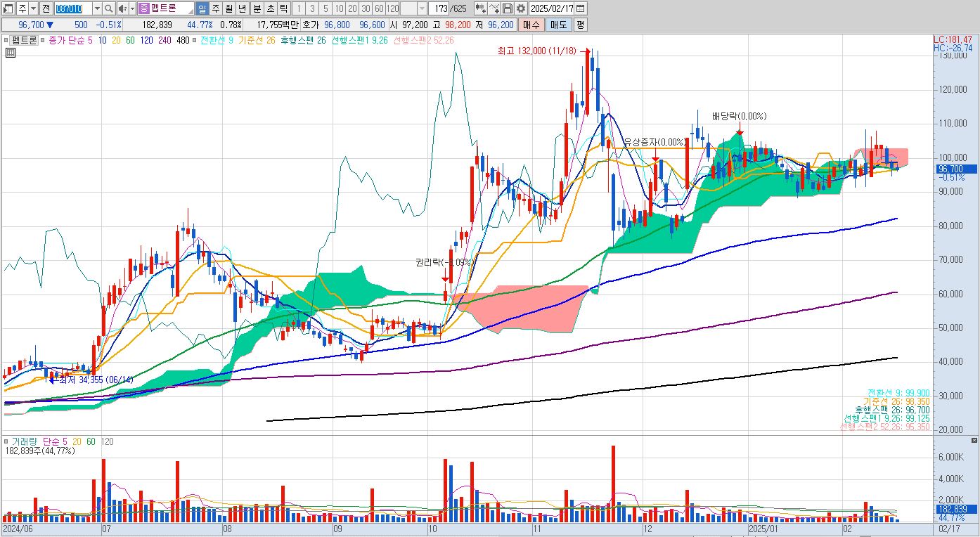Switch to weekly (주) chart period
Screen dimensions: 980x537
click(216, 8)
